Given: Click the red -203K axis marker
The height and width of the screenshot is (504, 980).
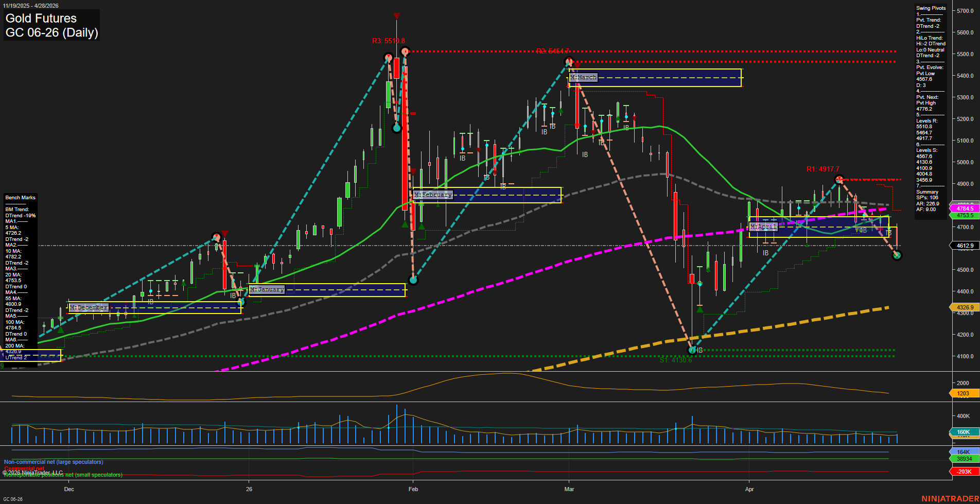Looking at the screenshot, I should (x=964, y=472).
